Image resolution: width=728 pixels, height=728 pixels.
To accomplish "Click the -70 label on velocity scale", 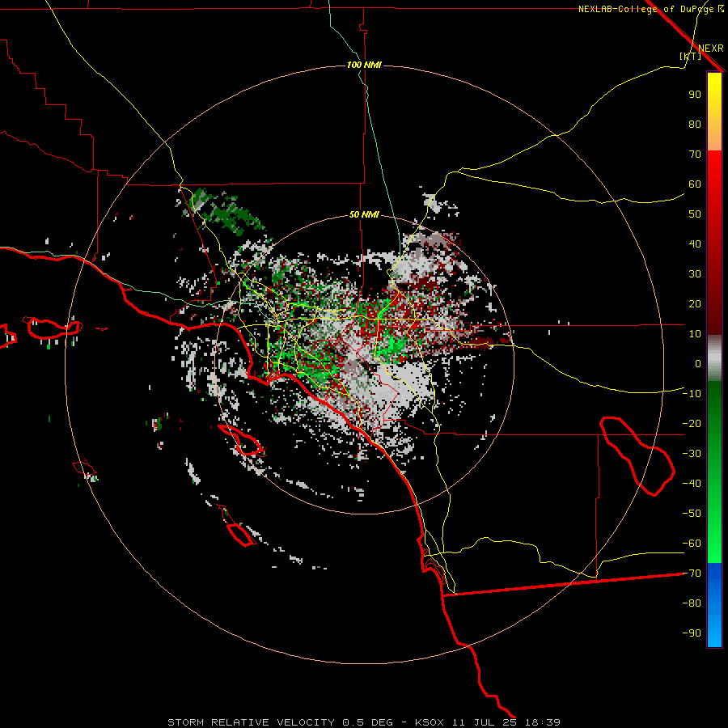I will (692, 574).
